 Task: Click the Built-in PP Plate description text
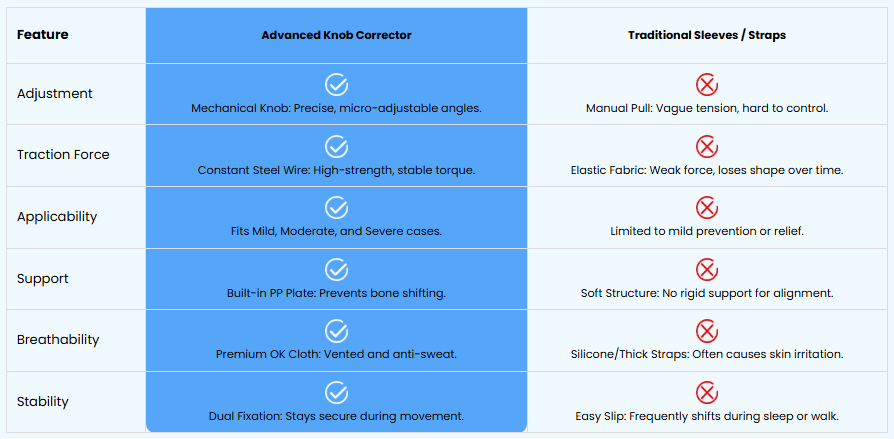336,294
